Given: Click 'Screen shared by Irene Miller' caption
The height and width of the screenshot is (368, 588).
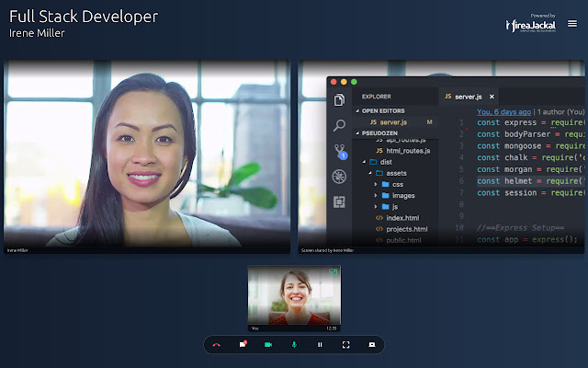Looking at the screenshot, I should (327, 250).
